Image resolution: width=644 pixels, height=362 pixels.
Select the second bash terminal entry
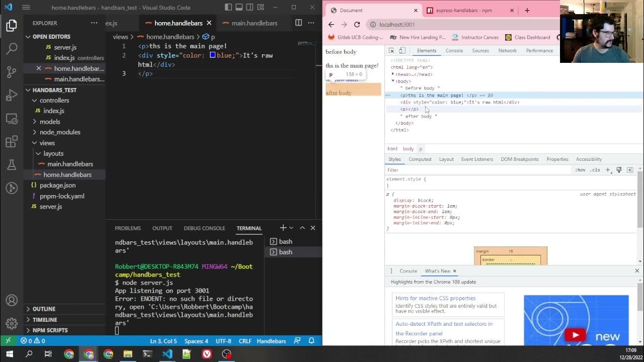[x=293, y=252]
